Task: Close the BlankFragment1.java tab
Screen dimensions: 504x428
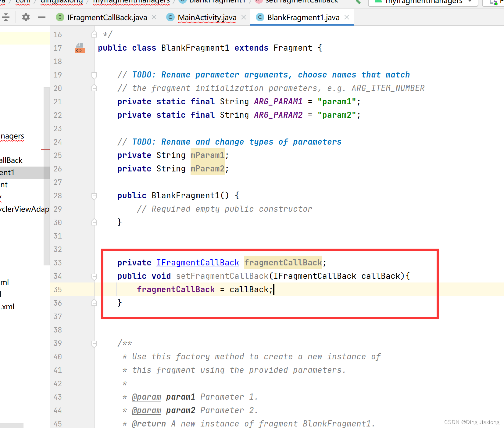Action: [x=347, y=17]
